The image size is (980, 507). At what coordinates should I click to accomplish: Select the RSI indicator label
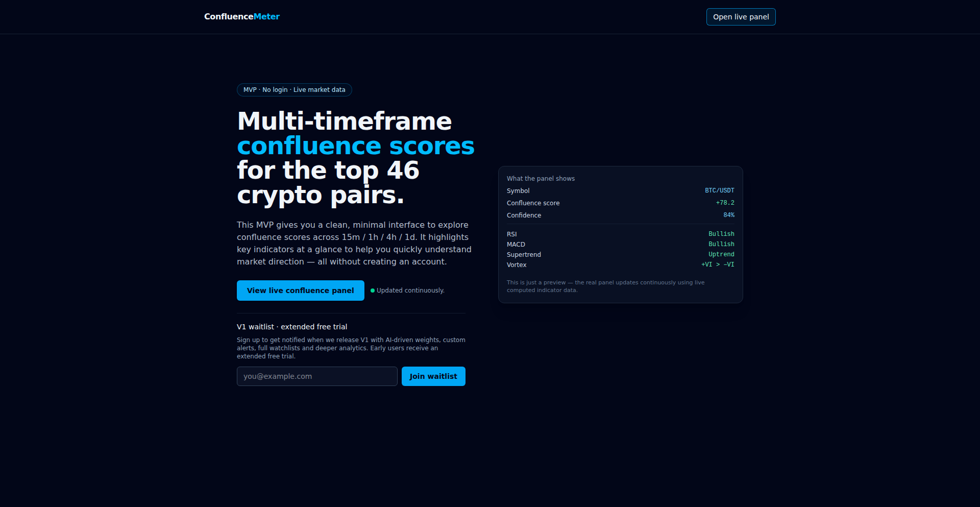pyautogui.click(x=511, y=234)
